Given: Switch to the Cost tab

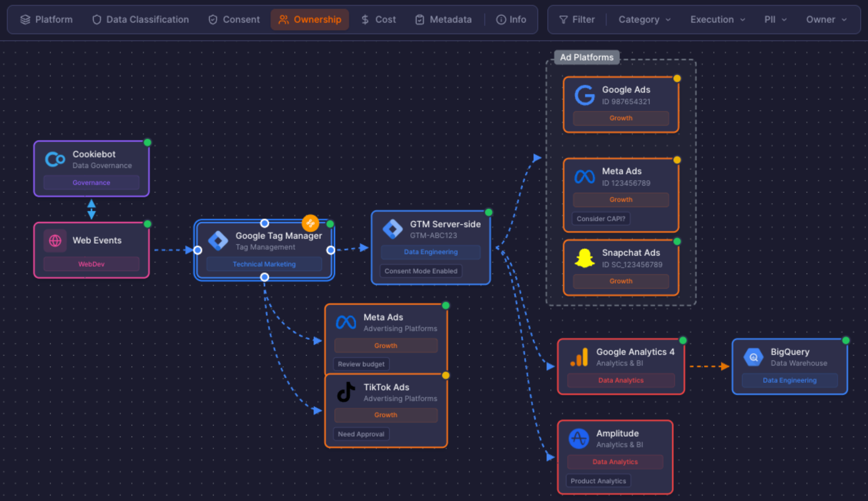Looking at the screenshot, I should 378,20.
